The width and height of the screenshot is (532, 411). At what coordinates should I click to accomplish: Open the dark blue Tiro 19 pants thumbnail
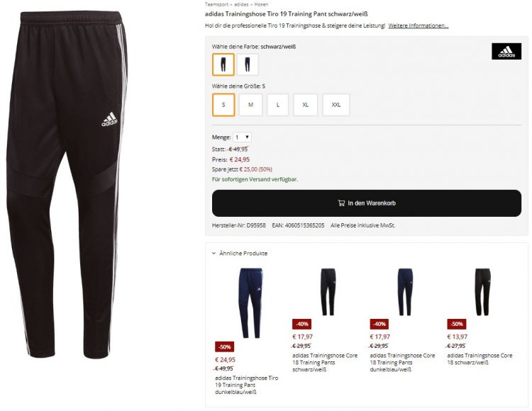point(250,303)
